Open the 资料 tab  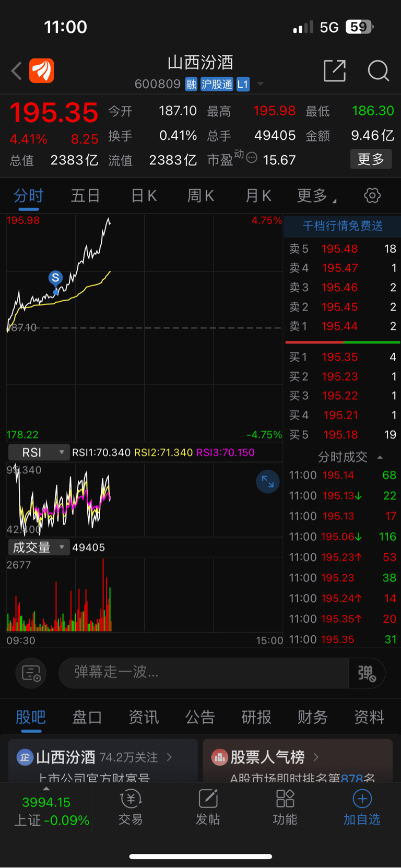(369, 717)
